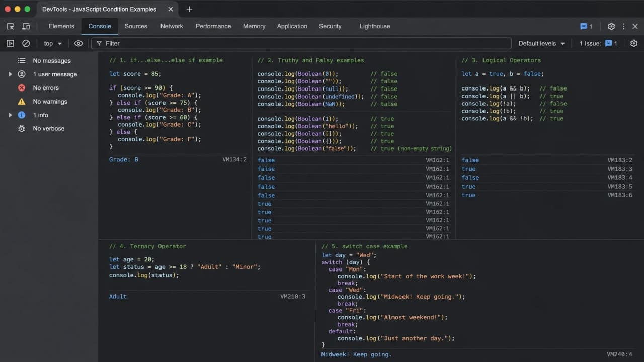Select the No verbose filter row

pos(49,128)
